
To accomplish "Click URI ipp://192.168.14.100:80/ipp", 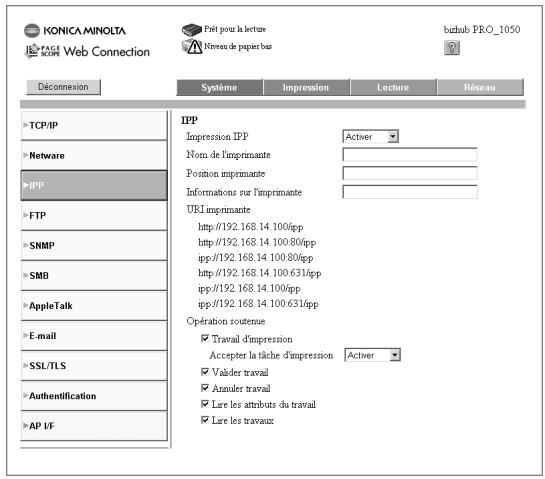I will click(x=255, y=258).
